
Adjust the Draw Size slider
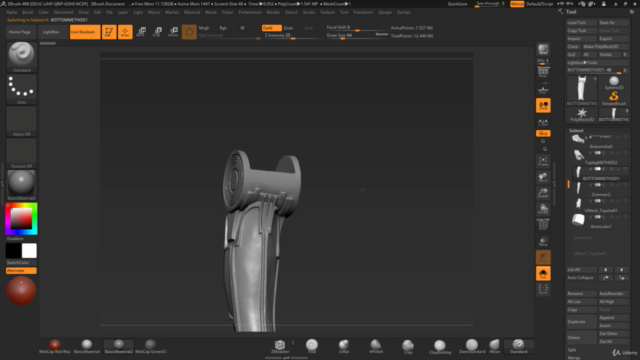point(356,36)
